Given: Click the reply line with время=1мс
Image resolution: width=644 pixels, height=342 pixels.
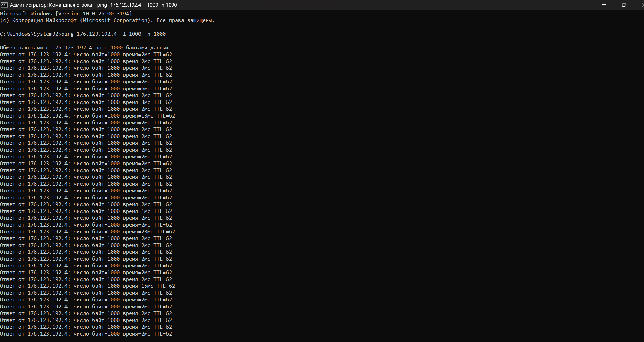Looking at the screenshot, I should 86,211.
